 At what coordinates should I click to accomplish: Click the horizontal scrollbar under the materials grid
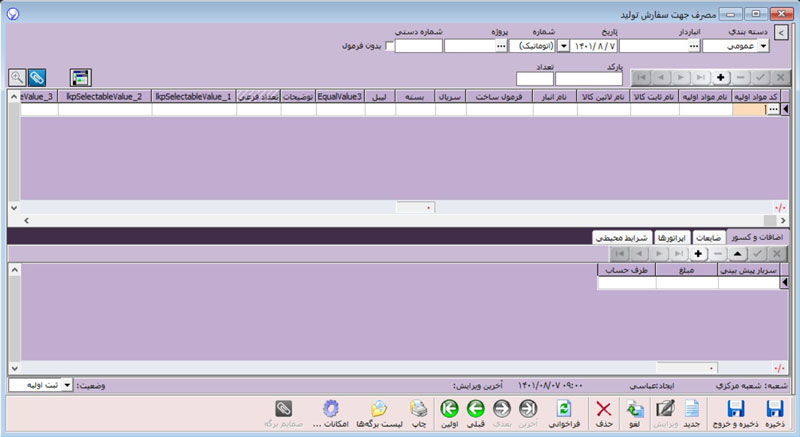pos(414,207)
